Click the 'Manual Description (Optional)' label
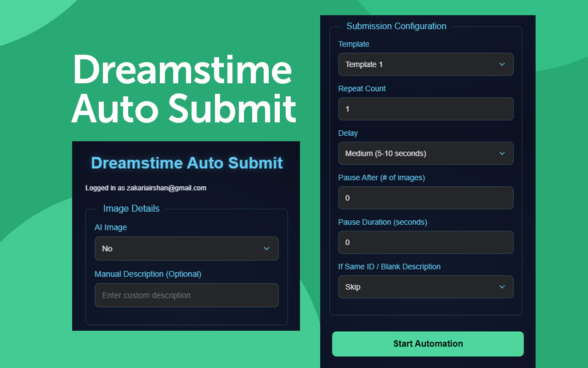588x368 pixels. [148, 274]
